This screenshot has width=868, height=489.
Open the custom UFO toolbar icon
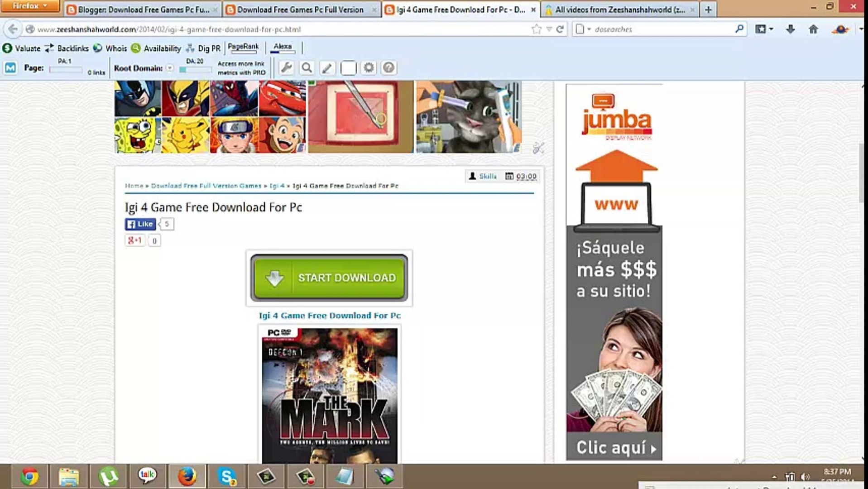pyautogui.click(x=840, y=29)
